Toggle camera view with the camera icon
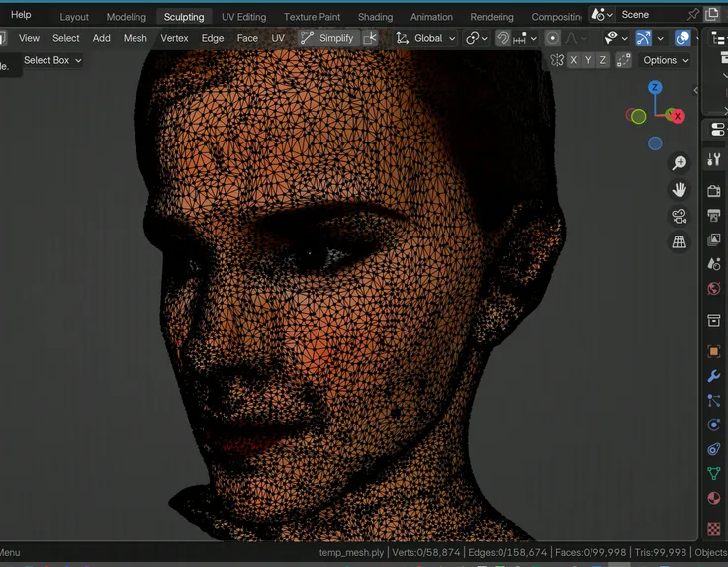This screenshot has height=567, width=728. 680,216
